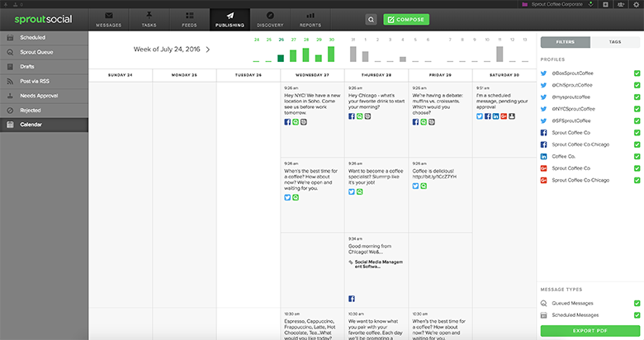
Task: Uncheck @BosSproutCoffee profile checkbox
Action: point(637,73)
